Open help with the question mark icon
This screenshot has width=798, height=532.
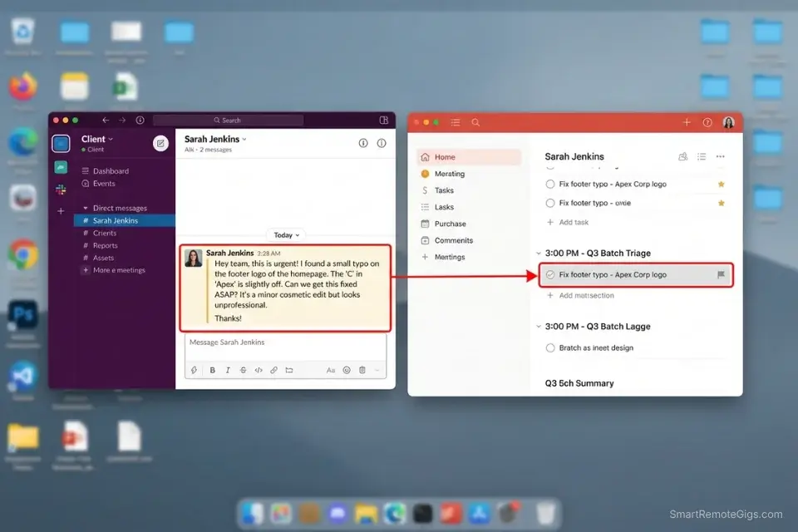707,122
